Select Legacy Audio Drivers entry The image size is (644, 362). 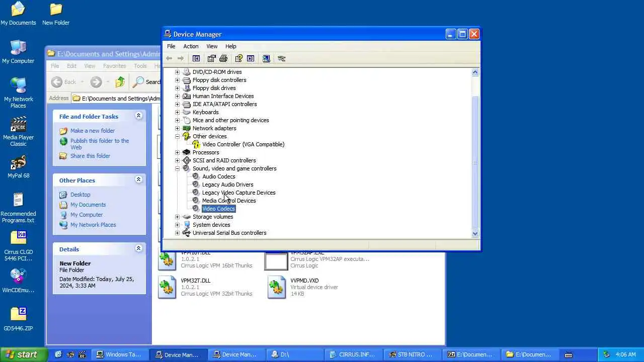click(x=227, y=185)
